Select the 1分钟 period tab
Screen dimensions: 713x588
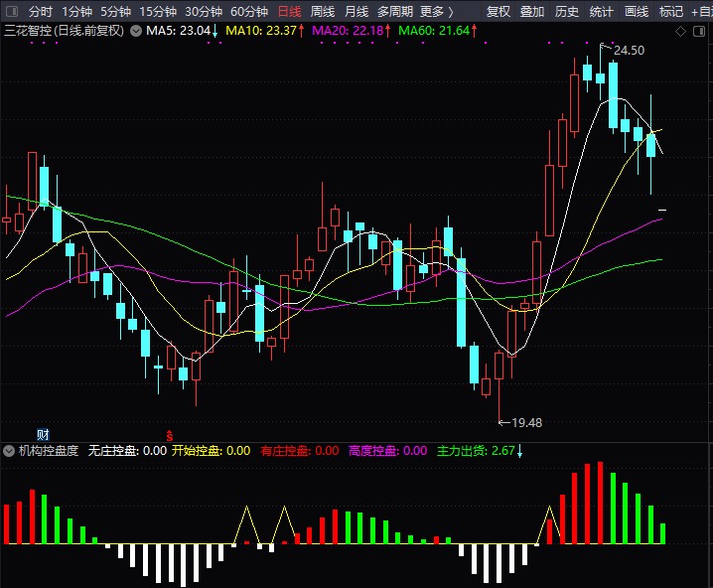(76, 11)
